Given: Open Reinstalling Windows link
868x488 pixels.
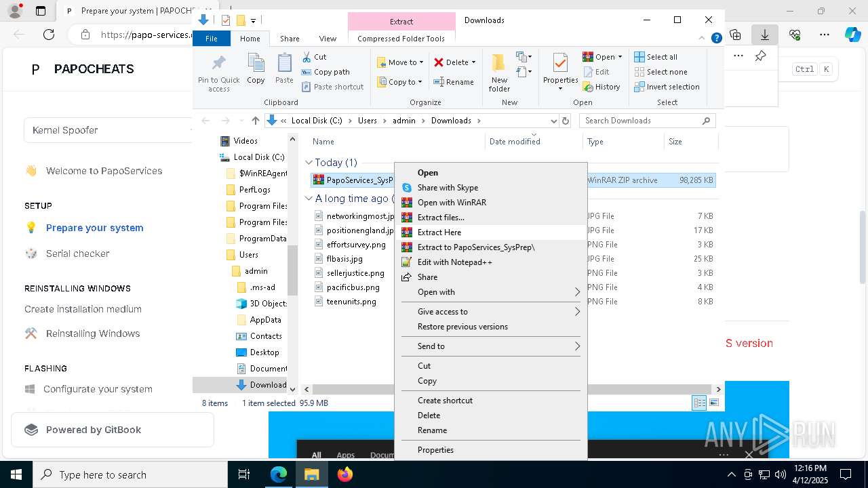Looking at the screenshot, I should pyautogui.click(x=93, y=333).
